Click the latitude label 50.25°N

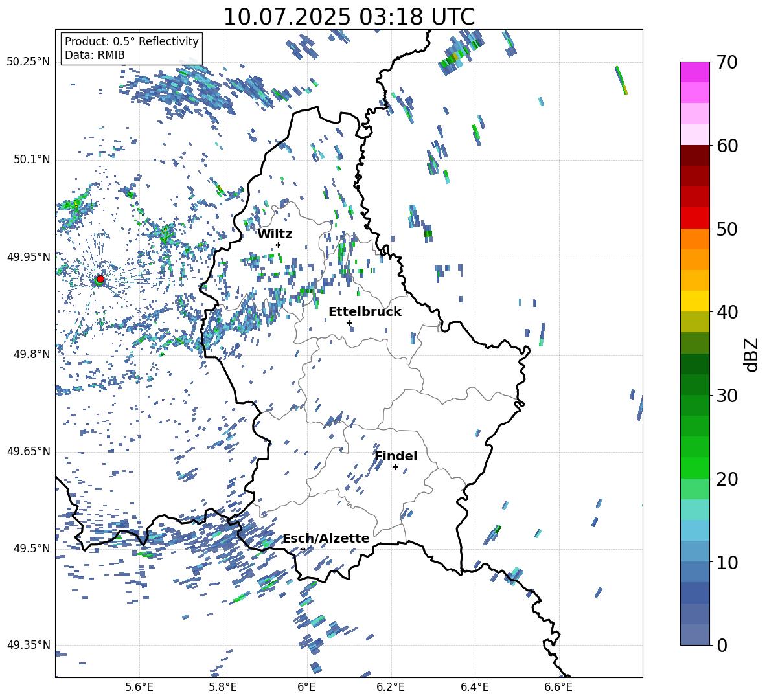(29, 62)
